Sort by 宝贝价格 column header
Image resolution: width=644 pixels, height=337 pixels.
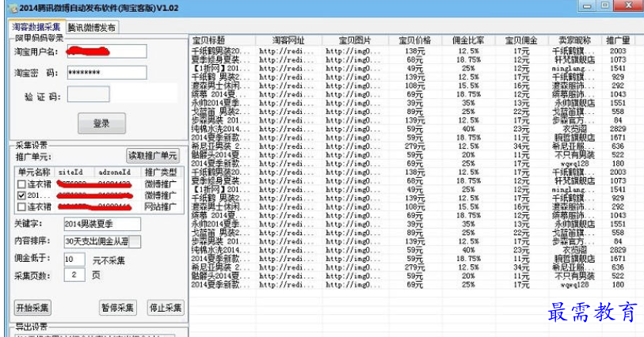[415, 40]
